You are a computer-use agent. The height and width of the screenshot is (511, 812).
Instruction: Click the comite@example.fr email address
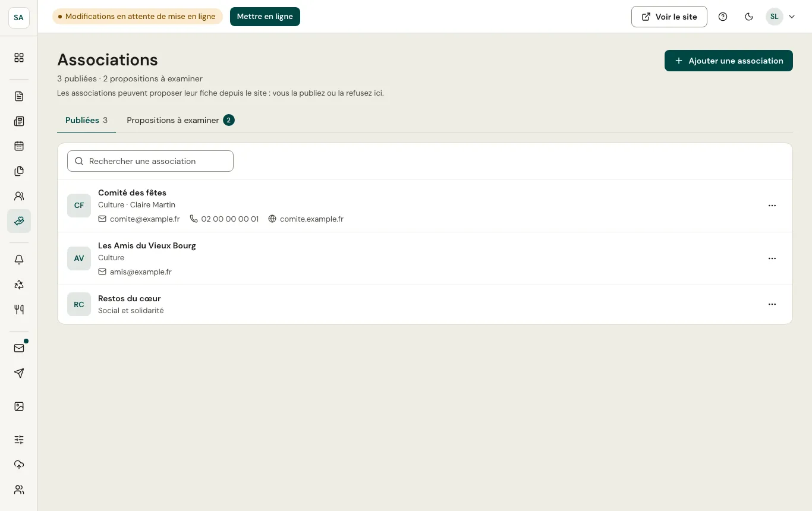pos(139,219)
